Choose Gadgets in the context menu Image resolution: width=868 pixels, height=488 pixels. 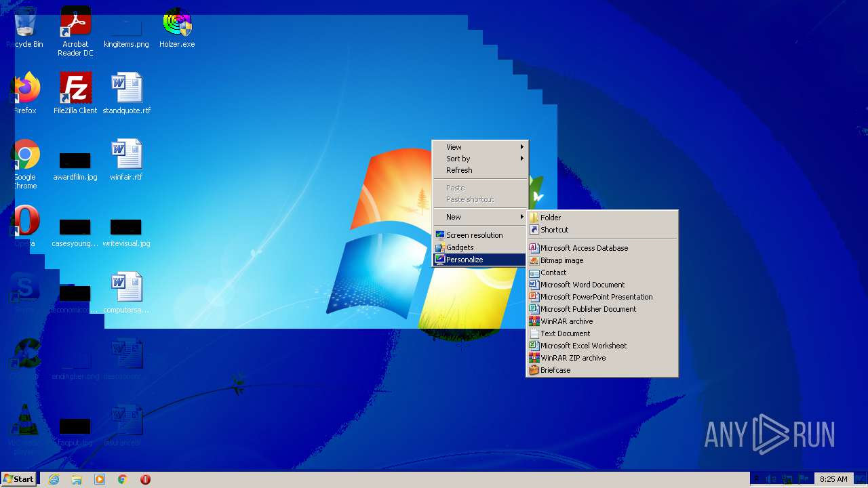(480, 247)
